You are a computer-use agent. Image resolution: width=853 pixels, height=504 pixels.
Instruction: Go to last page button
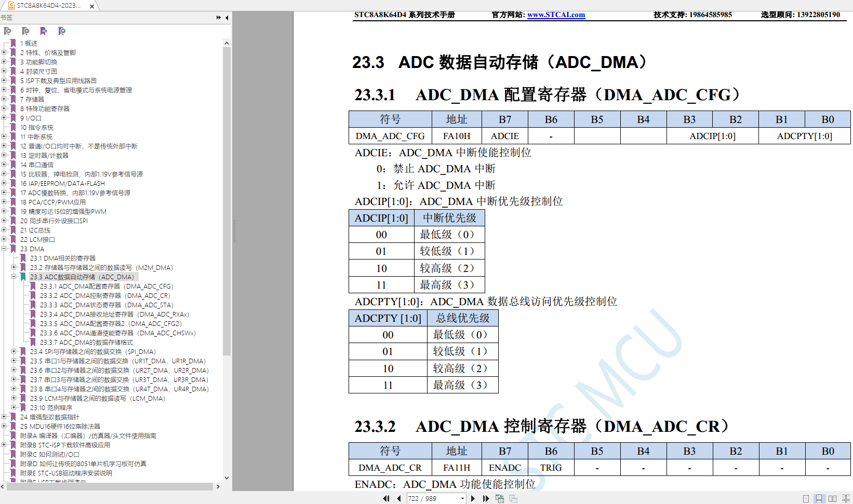pos(486,498)
